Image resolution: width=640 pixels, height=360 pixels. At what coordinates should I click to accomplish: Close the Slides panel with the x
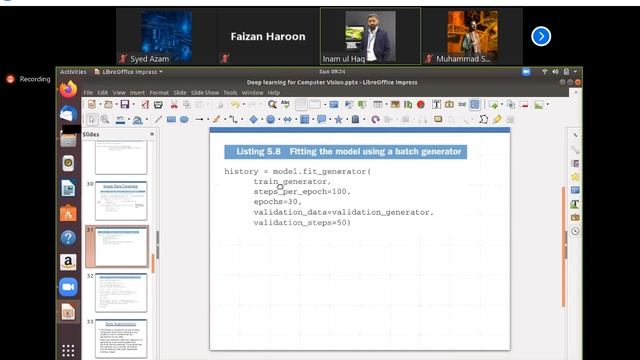tap(152, 134)
